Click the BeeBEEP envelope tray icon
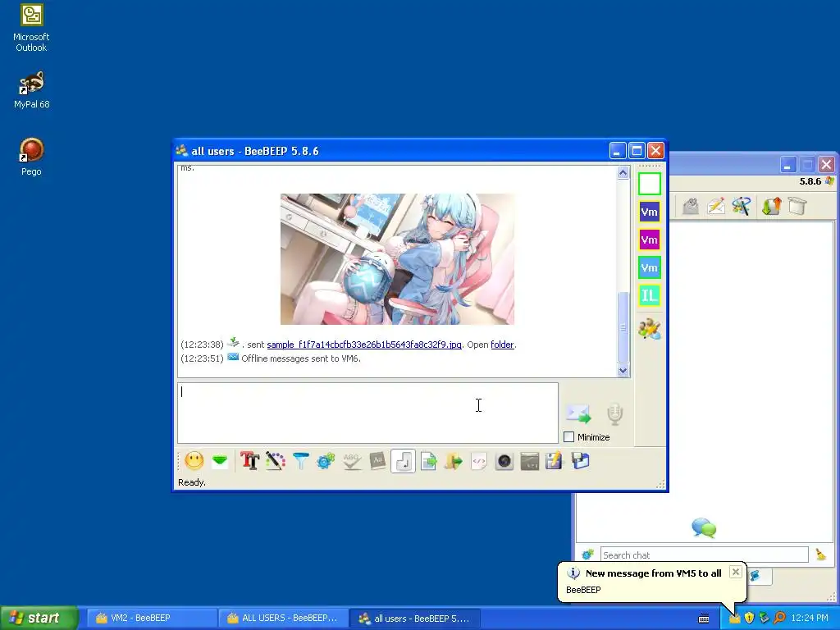Screen dimensions: 840x630 pos(734,619)
